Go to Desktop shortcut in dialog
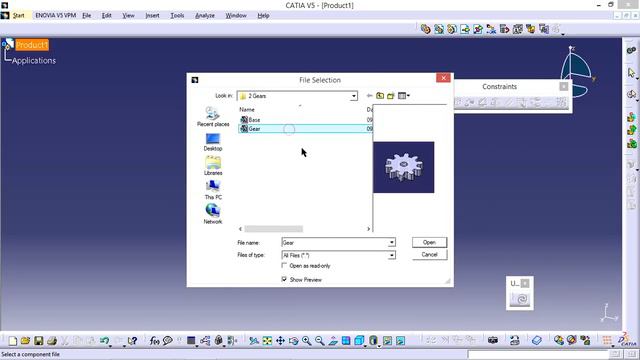This screenshot has height=360, width=640. coord(213,142)
